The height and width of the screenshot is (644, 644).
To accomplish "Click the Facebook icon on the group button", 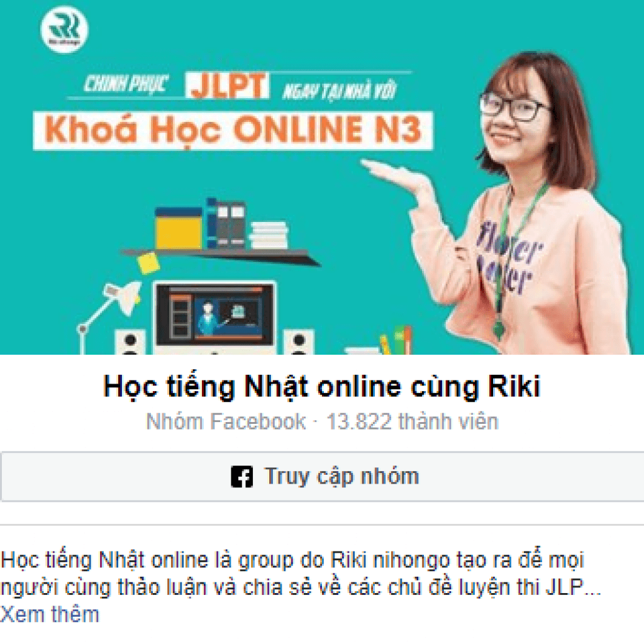I will 242,477.
